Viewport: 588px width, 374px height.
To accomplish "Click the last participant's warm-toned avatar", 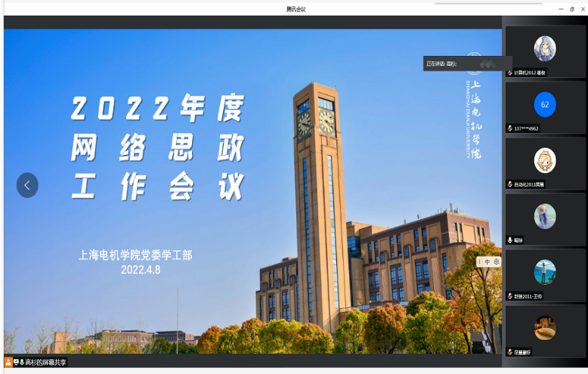I will pyautogui.click(x=545, y=328).
